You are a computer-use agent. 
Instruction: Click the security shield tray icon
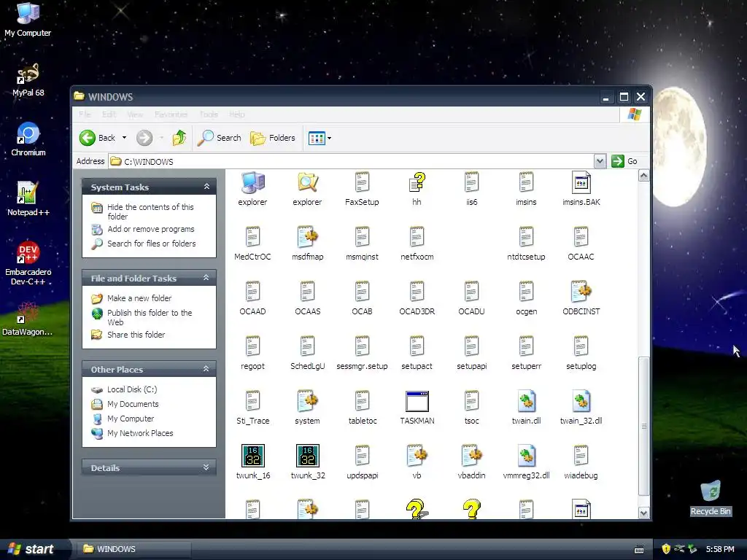[666, 549]
